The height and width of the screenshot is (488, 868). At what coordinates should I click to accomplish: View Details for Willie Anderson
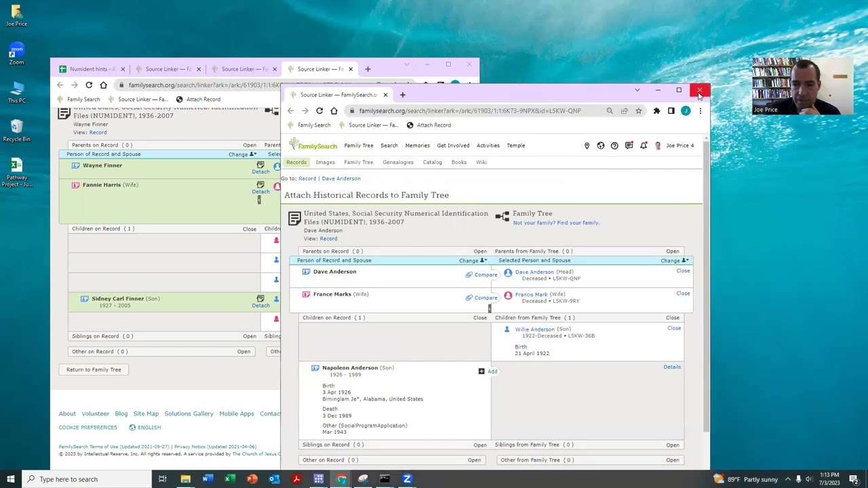click(x=672, y=367)
